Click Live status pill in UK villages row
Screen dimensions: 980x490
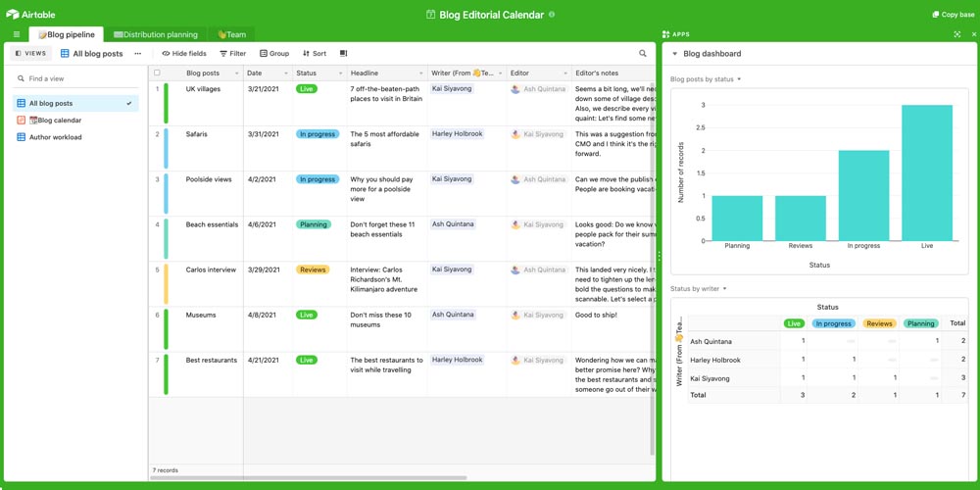(306, 89)
